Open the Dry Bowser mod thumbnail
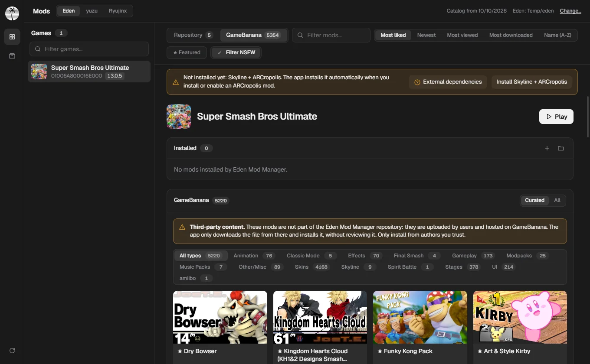Screen dimensions: 590x364 click(220, 317)
